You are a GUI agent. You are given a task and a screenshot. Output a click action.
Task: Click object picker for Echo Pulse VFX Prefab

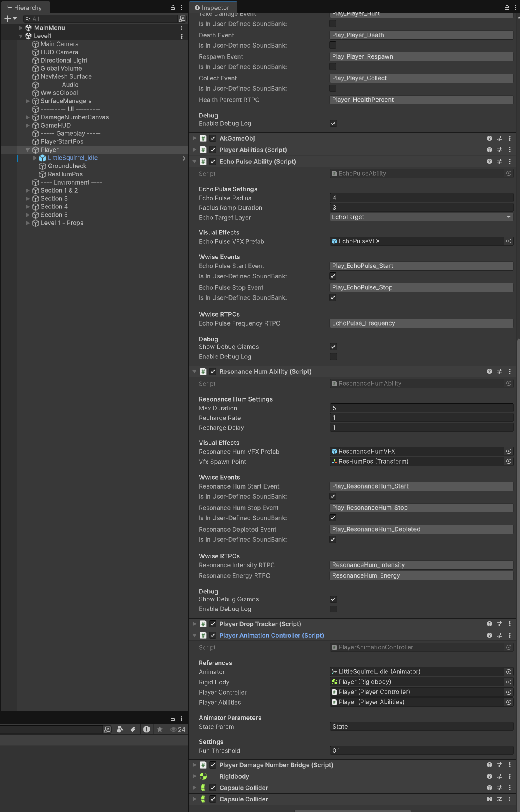509,241
